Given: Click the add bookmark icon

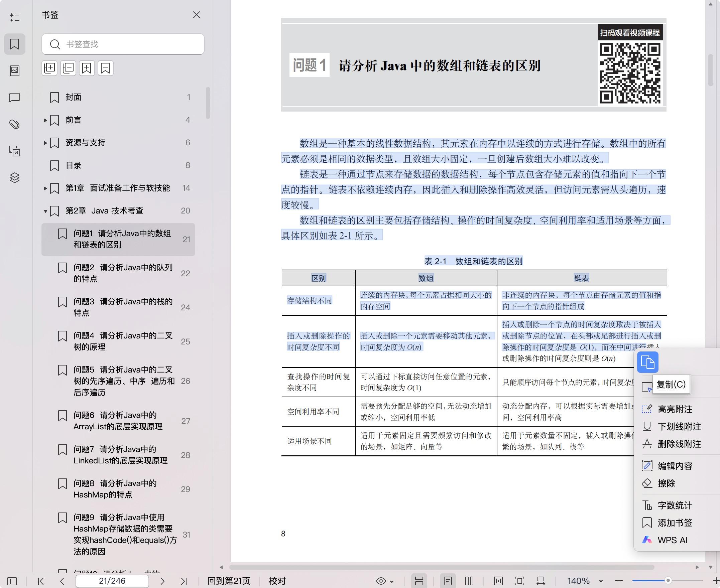Looking at the screenshot, I should (x=87, y=68).
